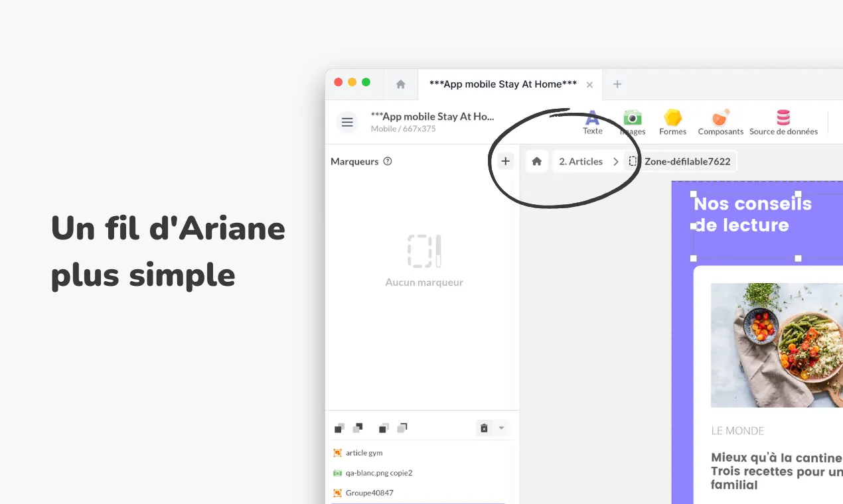Screen dimensions: 843x504
Task: Select the article gym layer
Action: click(x=364, y=453)
